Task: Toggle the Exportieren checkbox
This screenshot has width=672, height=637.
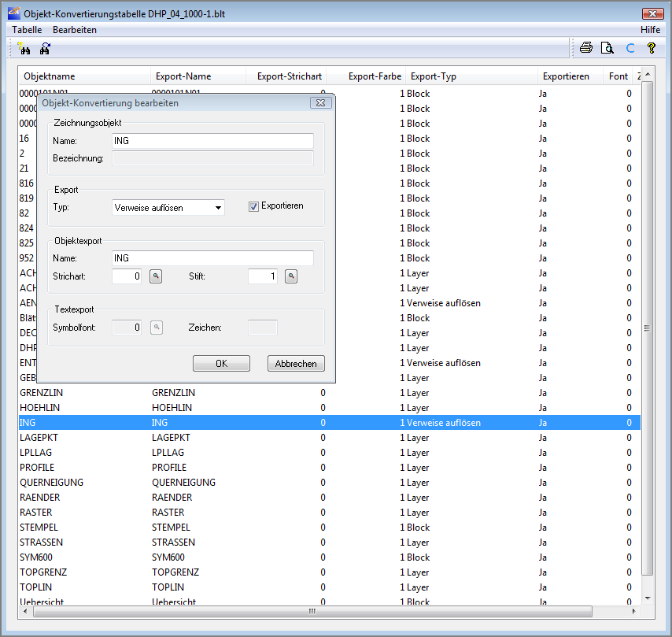Action: coord(253,207)
